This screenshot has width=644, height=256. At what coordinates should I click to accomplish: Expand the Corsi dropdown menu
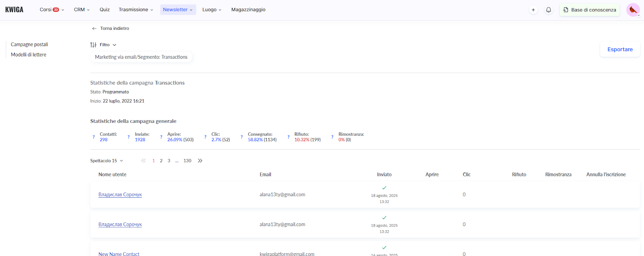(x=52, y=10)
